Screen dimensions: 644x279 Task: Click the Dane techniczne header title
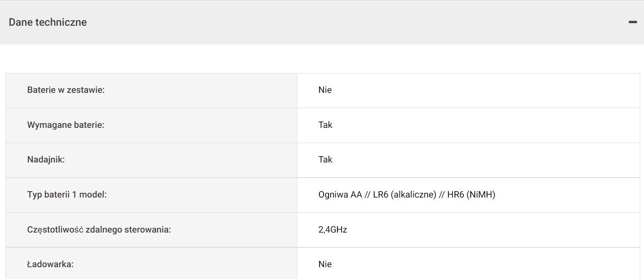click(x=48, y=22)
